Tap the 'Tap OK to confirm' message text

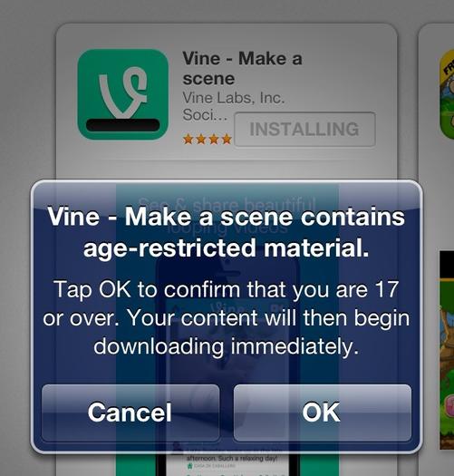pos(227,317)
